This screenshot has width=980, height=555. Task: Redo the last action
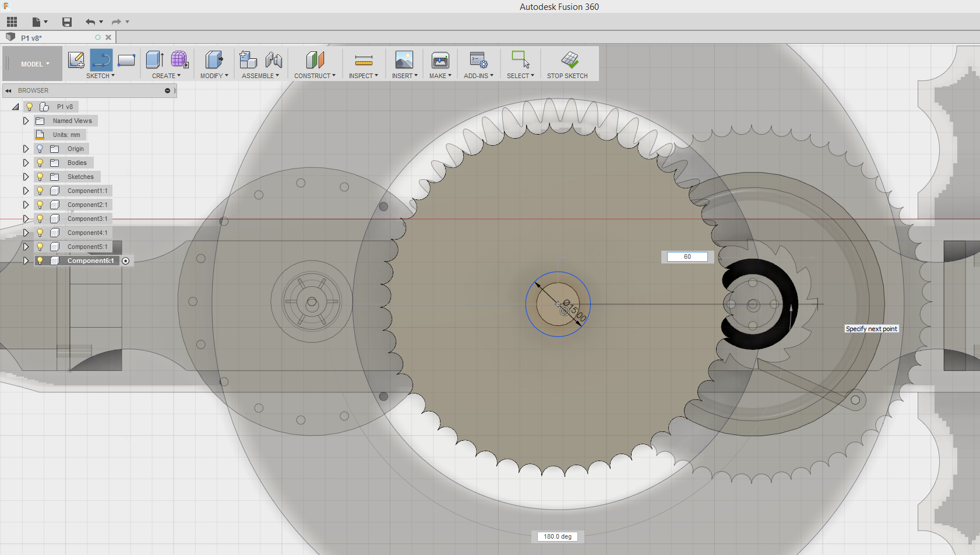(117, 22)
